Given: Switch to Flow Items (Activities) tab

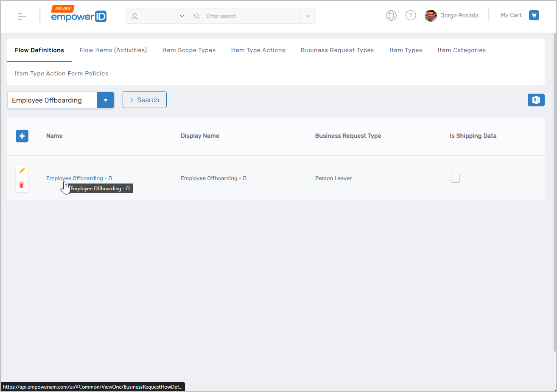Looking at the screenshot, I should pos(113,50).
